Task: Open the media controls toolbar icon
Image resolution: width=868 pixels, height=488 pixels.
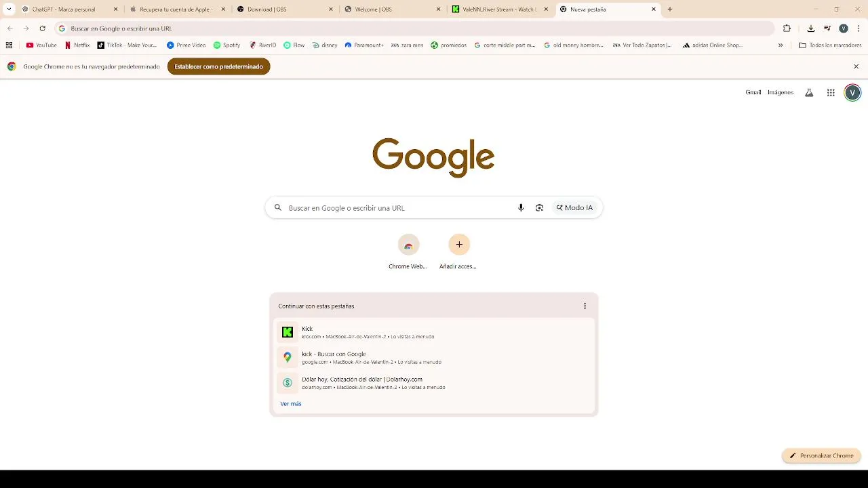Action: (827, 28)
